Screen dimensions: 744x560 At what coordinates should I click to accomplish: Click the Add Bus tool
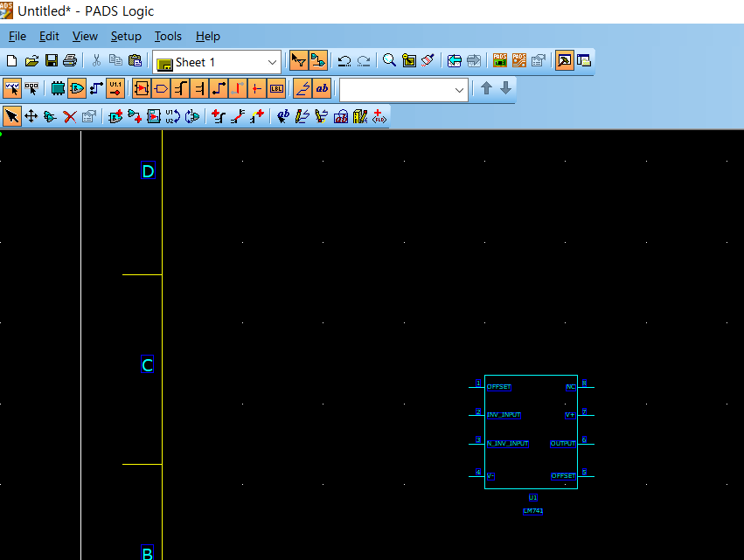pos(238,116)
